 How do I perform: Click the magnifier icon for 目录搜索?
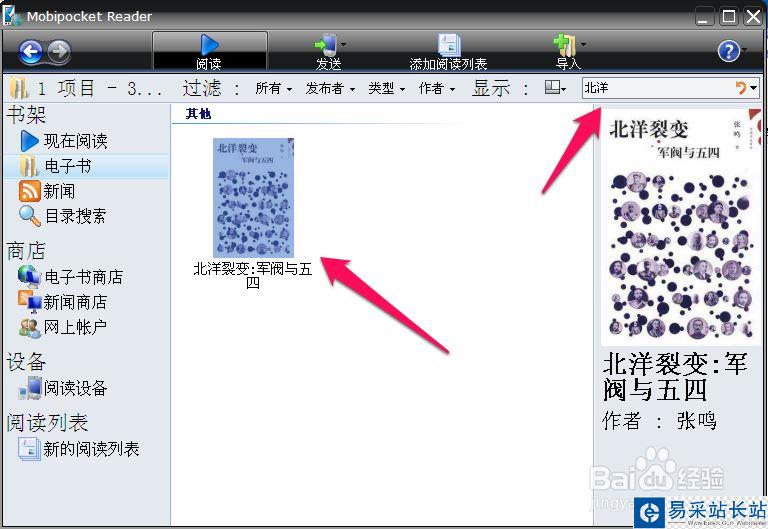click(29, 216)
